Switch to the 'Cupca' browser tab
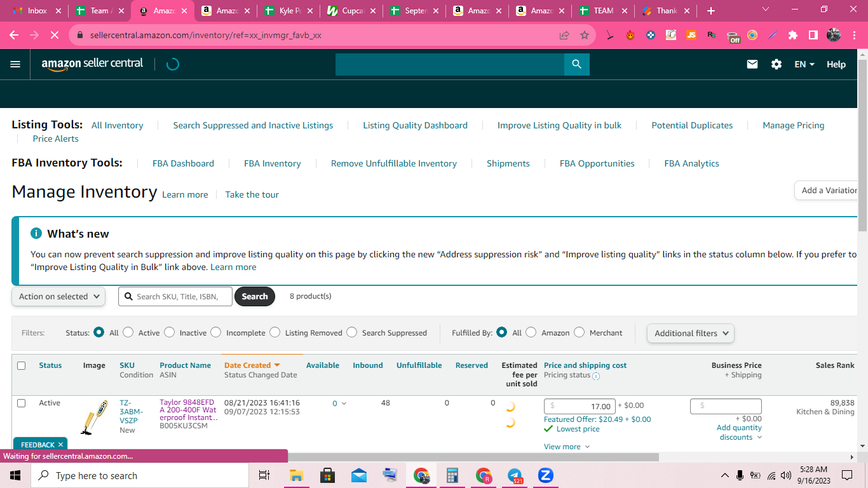This screenshot has height=488, width=868. [352, 11]
